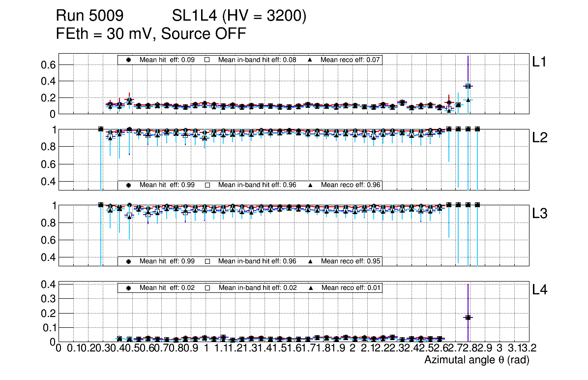
Task: Select 'Mean reco eff: 0.01' in L4 legend
Action: click(x=351, y=287)
